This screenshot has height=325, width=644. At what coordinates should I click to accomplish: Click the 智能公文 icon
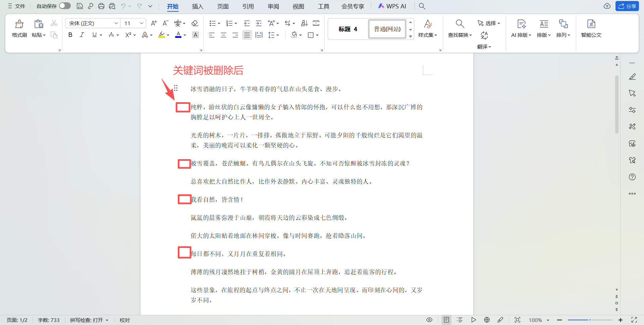coord(591,28)
